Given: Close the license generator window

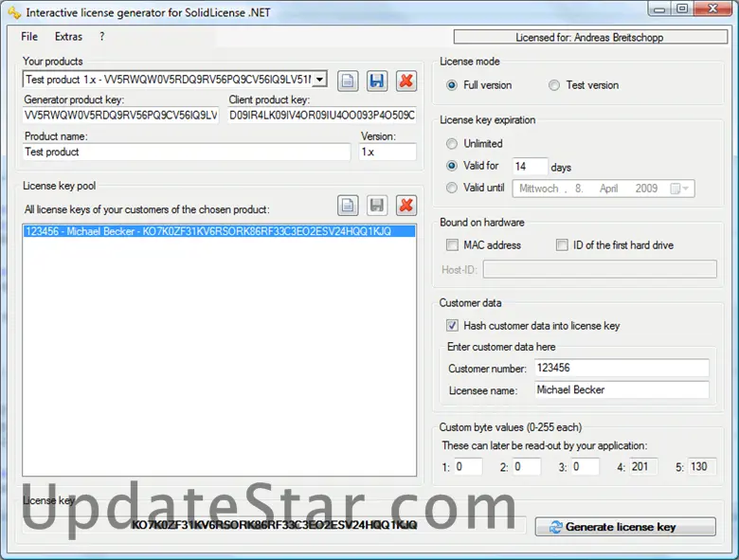Looking at the screenshot, I should 713,9.
